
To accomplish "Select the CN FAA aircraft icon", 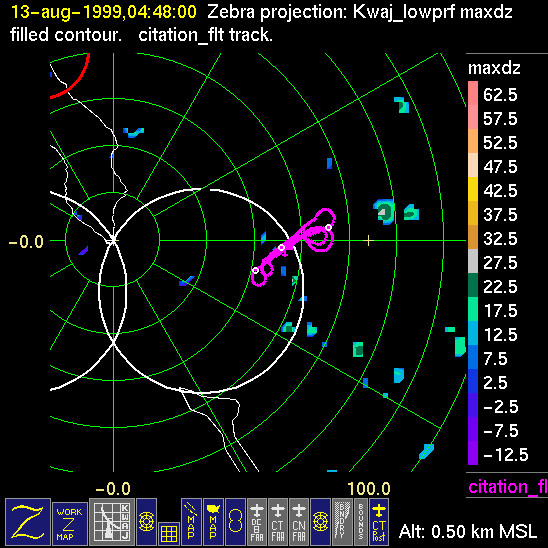I will (299, 521).
